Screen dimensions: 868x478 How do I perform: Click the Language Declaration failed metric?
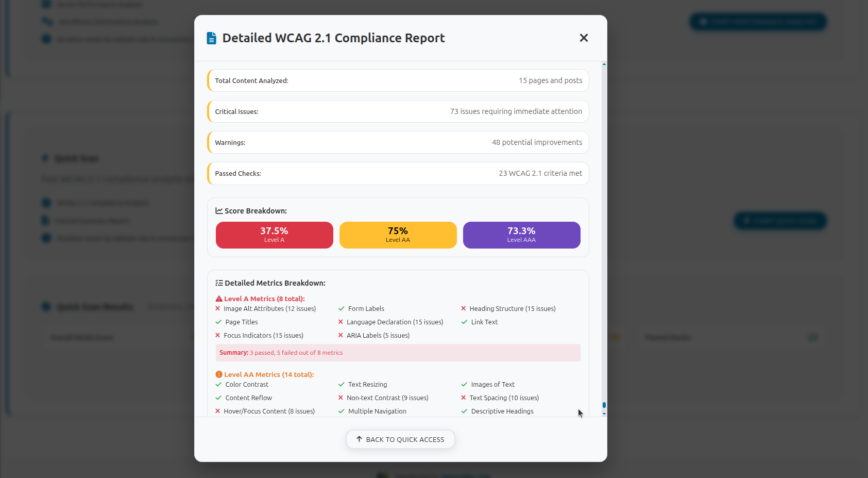pyautogui.click(x=394, y=322)
